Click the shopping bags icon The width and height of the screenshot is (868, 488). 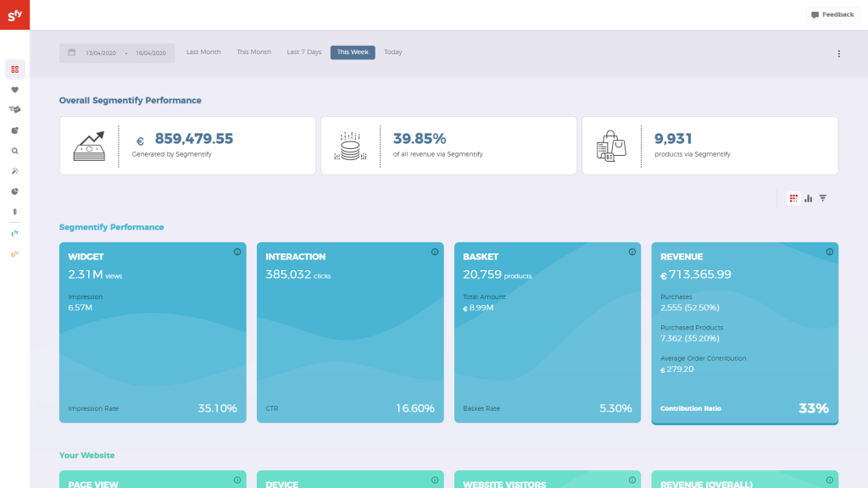point(611,146)
